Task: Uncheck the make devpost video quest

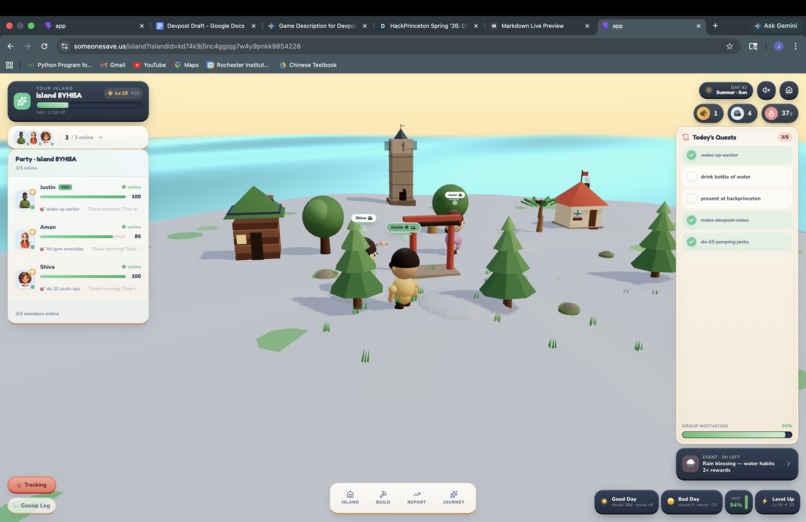Action: click(691, 220)
